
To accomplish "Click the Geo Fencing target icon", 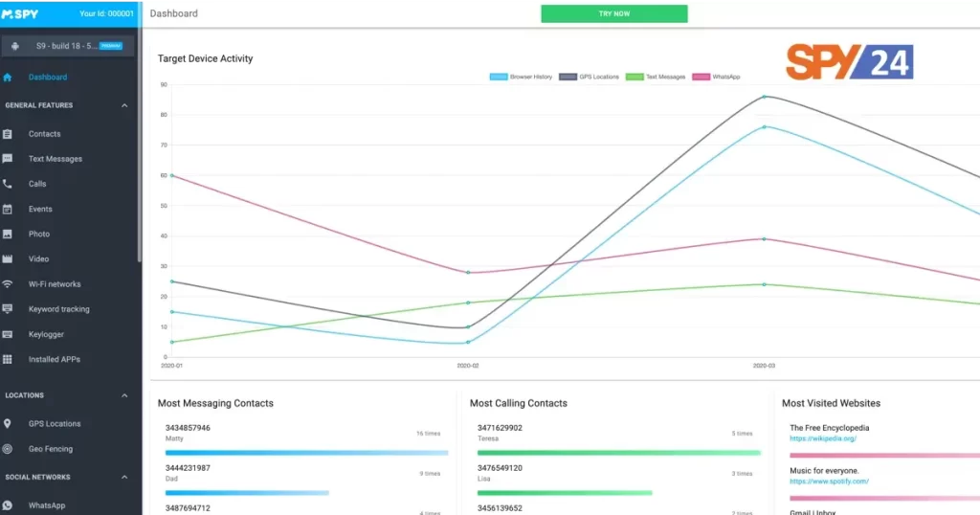I will (x=8, y=449).
